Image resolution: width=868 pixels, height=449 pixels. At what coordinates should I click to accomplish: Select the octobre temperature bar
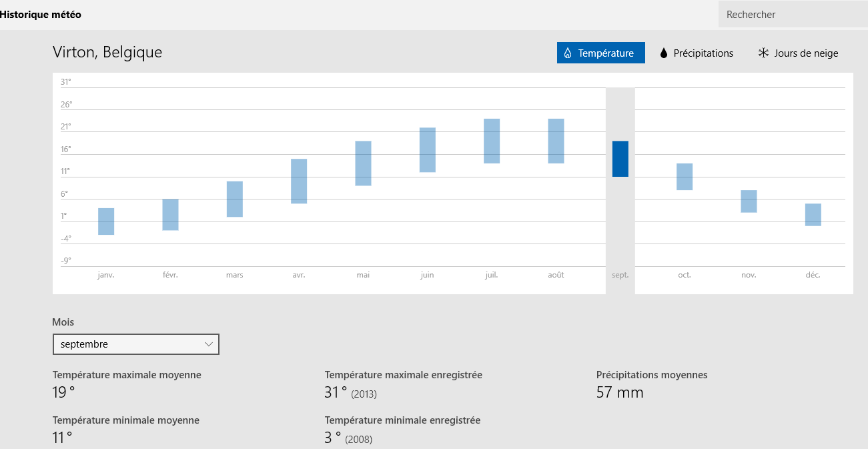click(685, 177)
